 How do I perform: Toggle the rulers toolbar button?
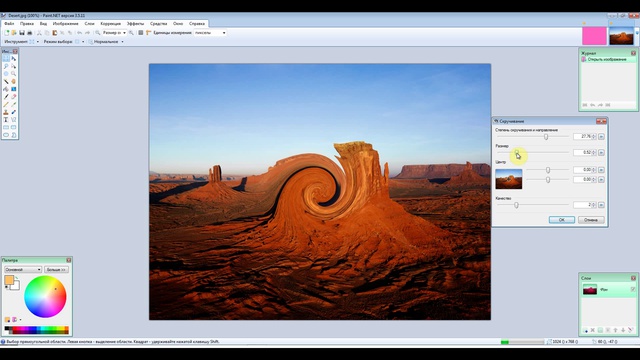tap(149, 33)
